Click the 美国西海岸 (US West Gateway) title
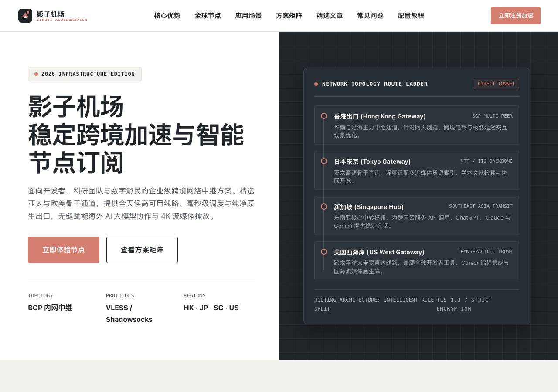This screenshot has width=558, height=392. 379,252
